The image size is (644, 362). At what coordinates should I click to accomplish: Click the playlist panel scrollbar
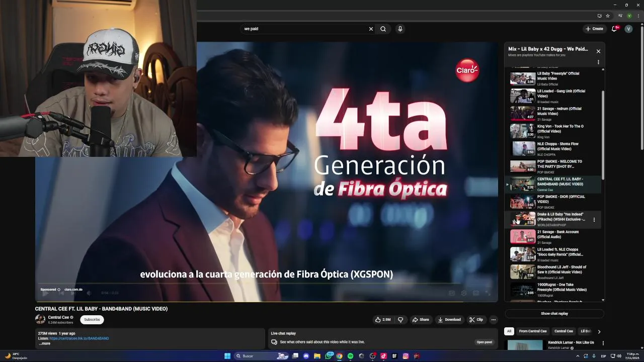pyautogui.click(x=603, y=135)
